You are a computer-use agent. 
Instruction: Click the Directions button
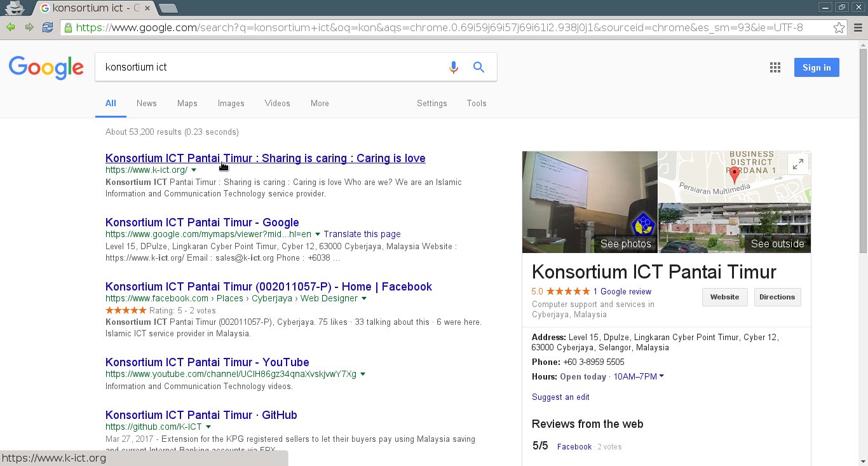click(777, 297)
